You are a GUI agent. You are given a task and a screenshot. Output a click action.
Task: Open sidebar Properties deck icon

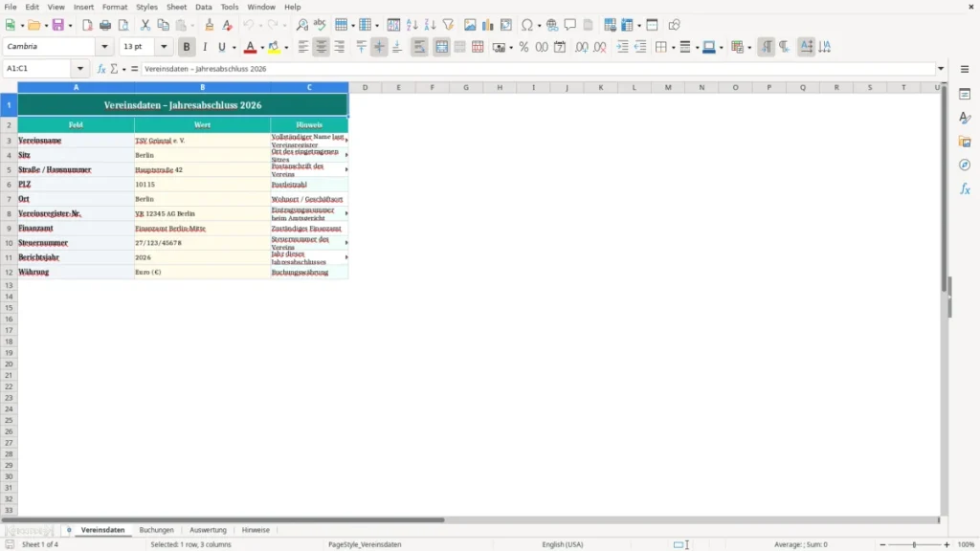pos(965,95)
